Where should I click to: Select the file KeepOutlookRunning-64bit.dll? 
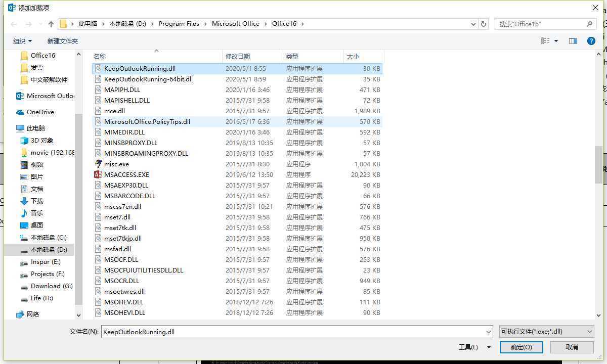(237, 79)
